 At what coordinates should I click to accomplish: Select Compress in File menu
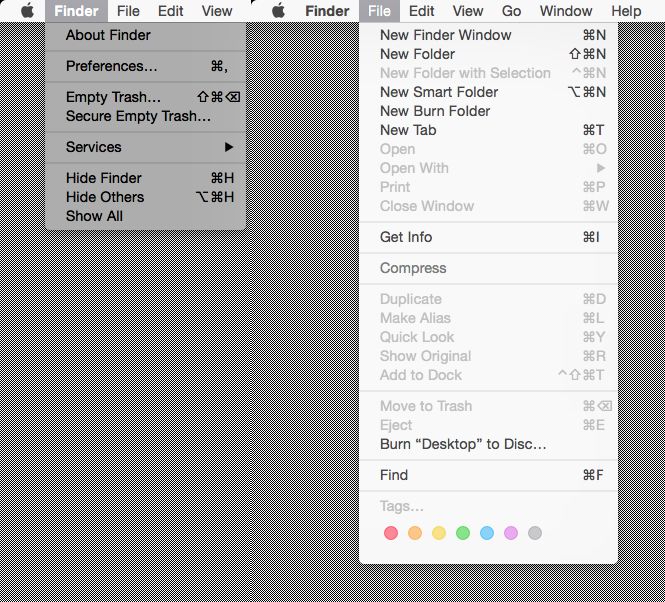[x=413, y=268]
